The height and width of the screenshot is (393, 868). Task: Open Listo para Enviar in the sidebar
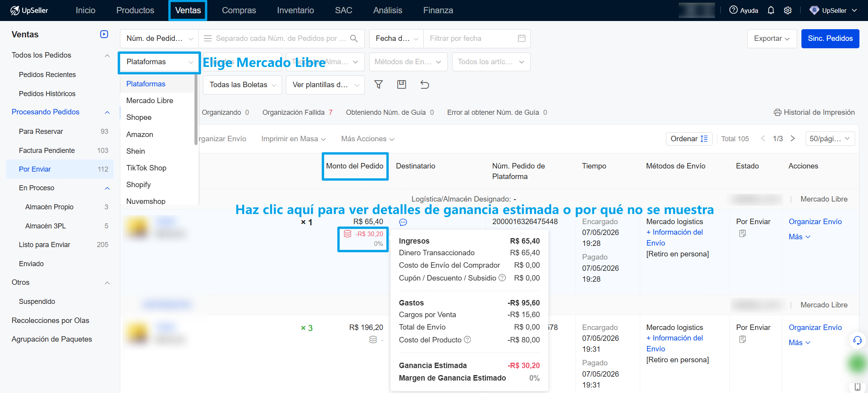pyautogui.click(x=60, y=245)
